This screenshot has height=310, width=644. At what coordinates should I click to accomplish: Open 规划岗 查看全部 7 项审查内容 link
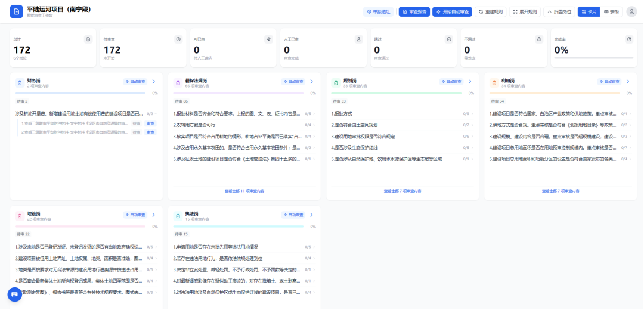tap(402, 191)
